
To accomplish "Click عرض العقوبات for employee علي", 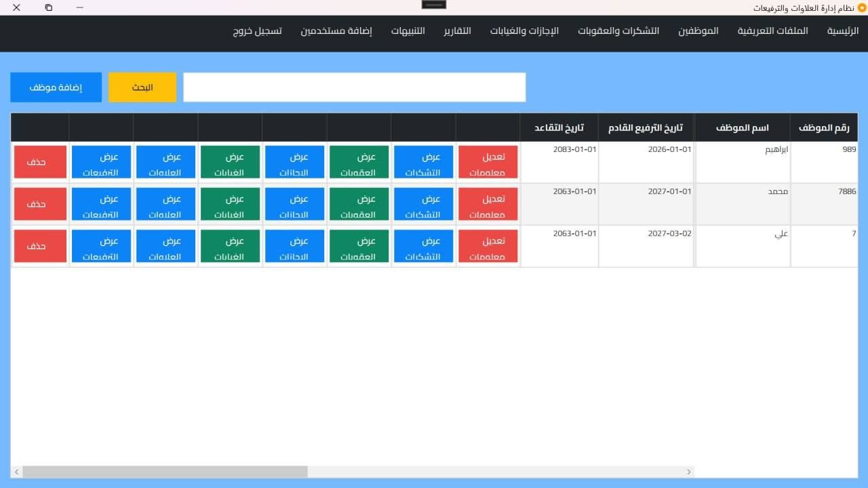I will (x=359, y=246).
